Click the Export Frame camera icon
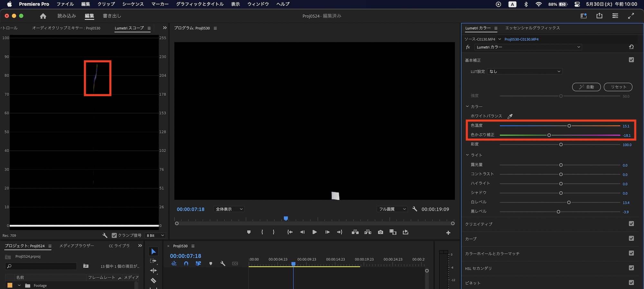Screen dimensions: 644x289 point(380,232)
